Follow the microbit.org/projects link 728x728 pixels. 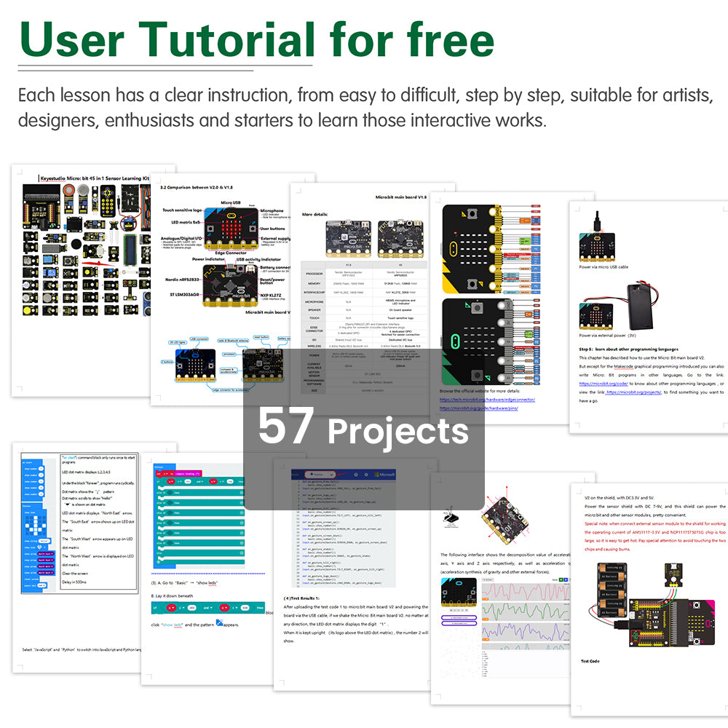[634, 392]
